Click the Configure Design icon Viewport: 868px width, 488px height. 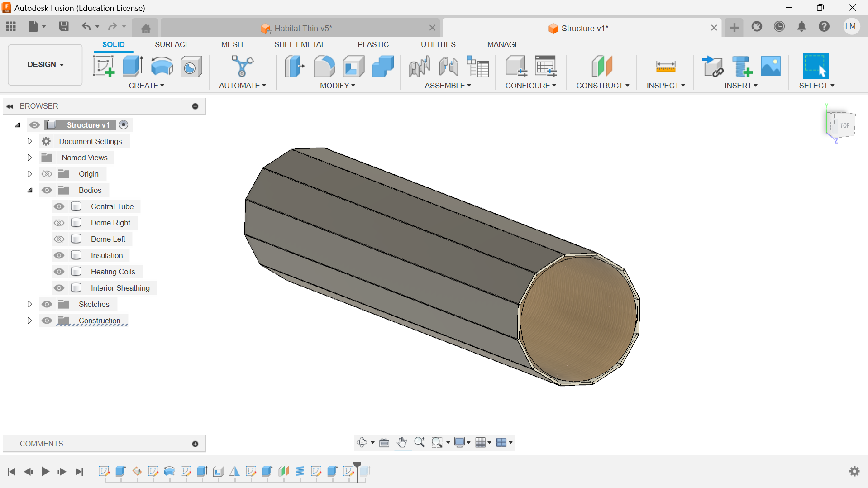click(x=516, y=67)
